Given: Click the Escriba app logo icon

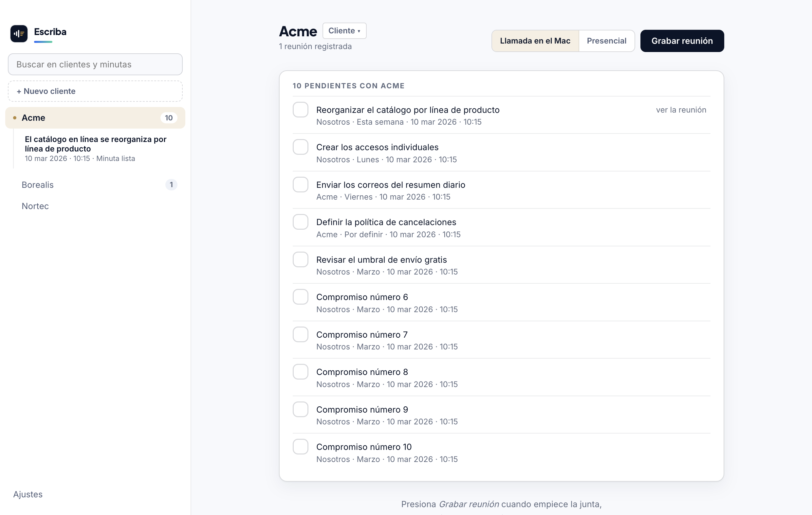Looking at the screenshot, I should [x=19, y=33].
